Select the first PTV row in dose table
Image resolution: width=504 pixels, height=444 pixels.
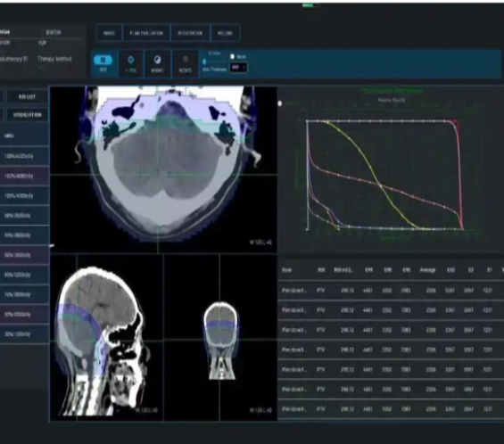click(391, 291)
